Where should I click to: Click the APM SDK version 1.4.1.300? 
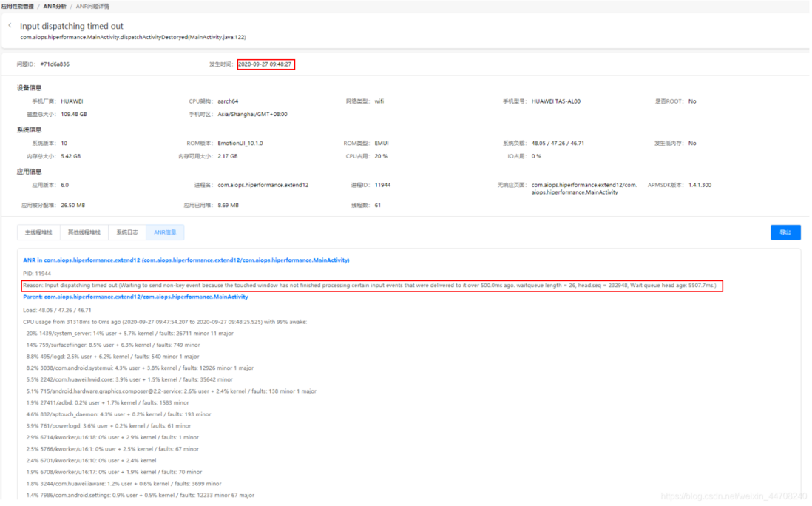click(700, 186)
